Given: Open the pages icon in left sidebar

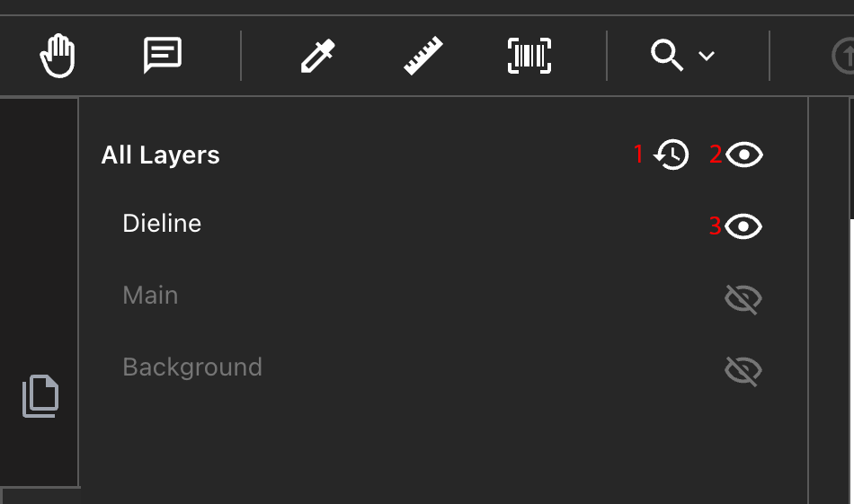Looking at the screenshot, I should [40, 396].
